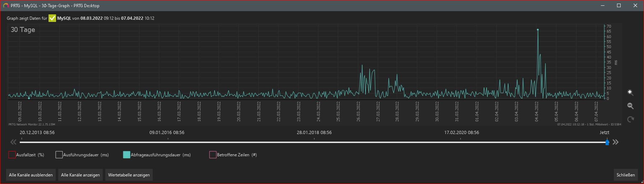The width and height of the screenshot is (644, 184).
Task: Close the graph dialog with Schließen
Action: pyautogui.click(x=625, y=175)
